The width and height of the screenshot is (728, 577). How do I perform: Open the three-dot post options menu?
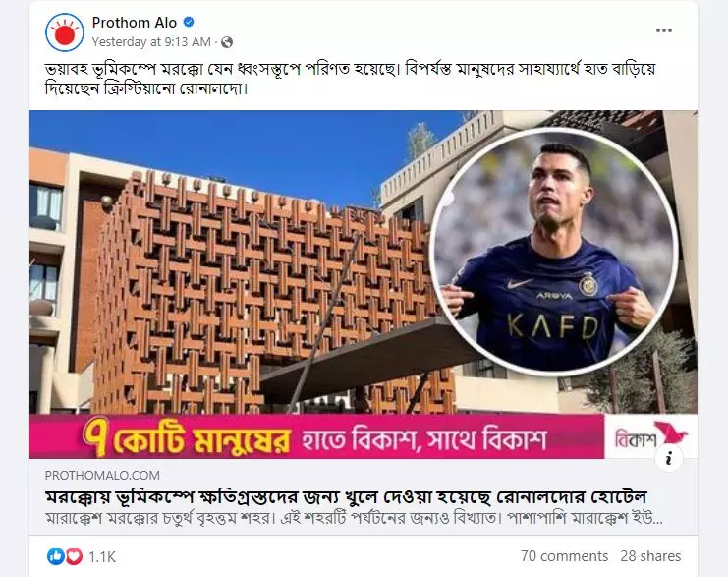(664, 30)
